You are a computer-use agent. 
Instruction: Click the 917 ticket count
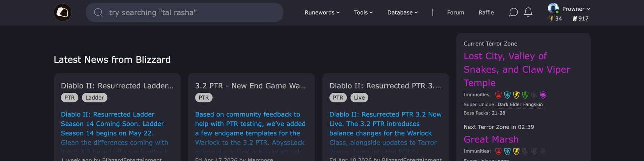[583, 19]
